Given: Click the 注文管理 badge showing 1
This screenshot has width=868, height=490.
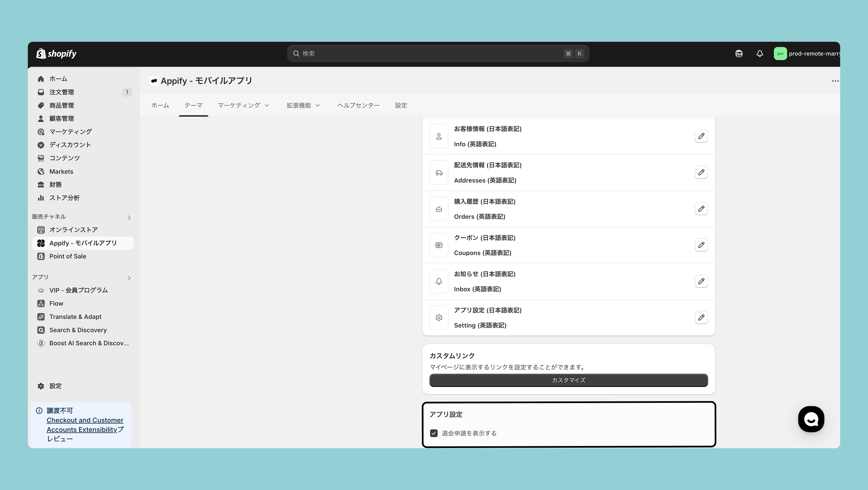Looking at the screenshot, I should 127,92.
